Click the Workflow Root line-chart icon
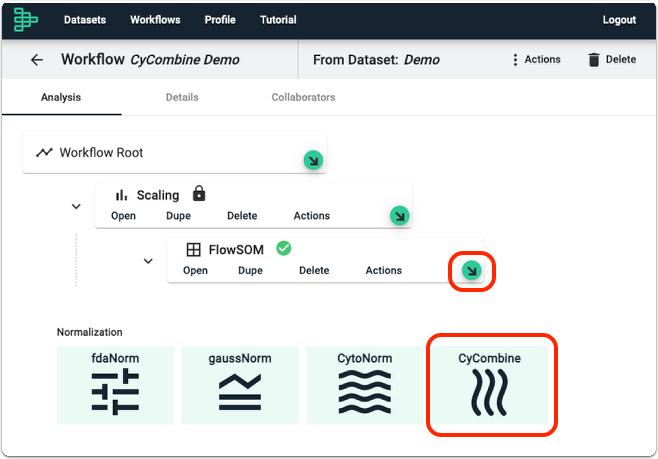 tap(44, 153)
